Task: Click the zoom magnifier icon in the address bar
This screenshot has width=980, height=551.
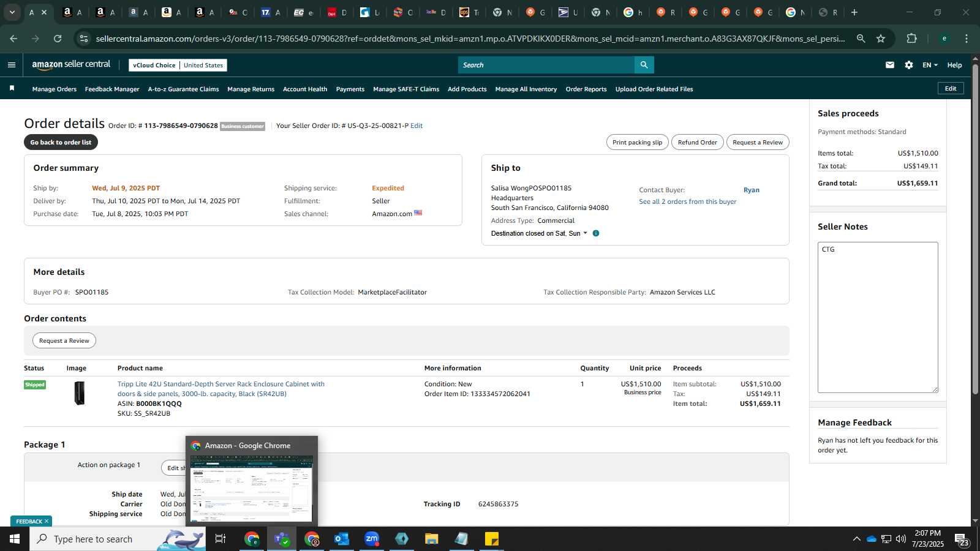Action: pos(861,39)
